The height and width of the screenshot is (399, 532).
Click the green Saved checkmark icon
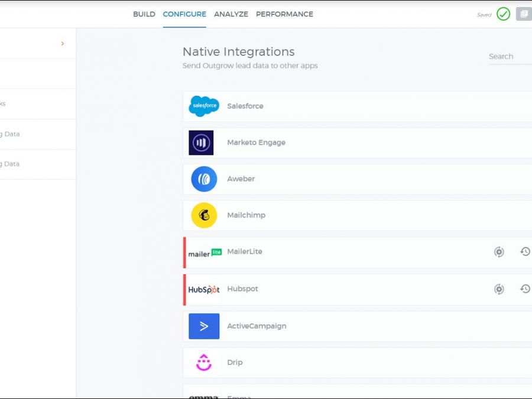click(503, 14)
